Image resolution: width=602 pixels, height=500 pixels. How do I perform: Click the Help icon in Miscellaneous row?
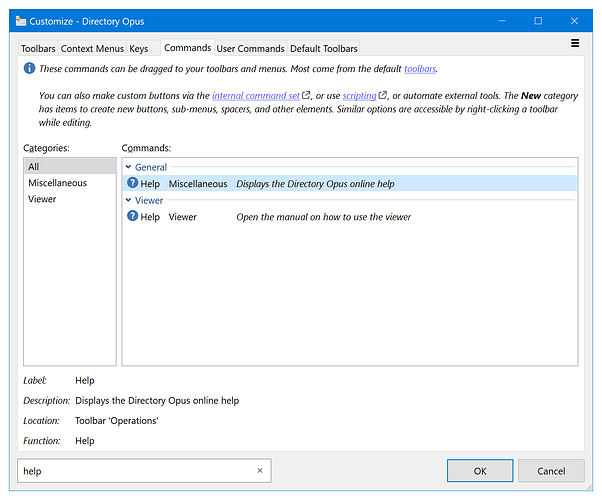click(133, 184)
